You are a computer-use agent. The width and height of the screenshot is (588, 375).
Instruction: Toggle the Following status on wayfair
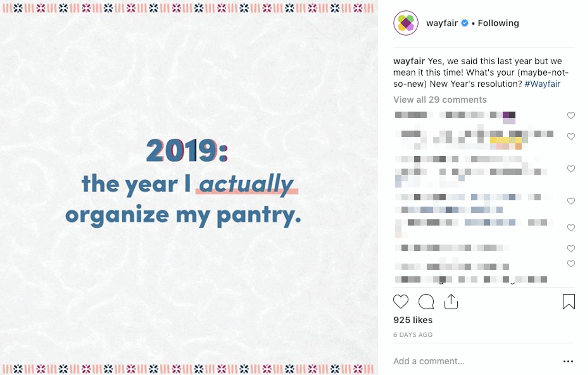coord(498,22)
